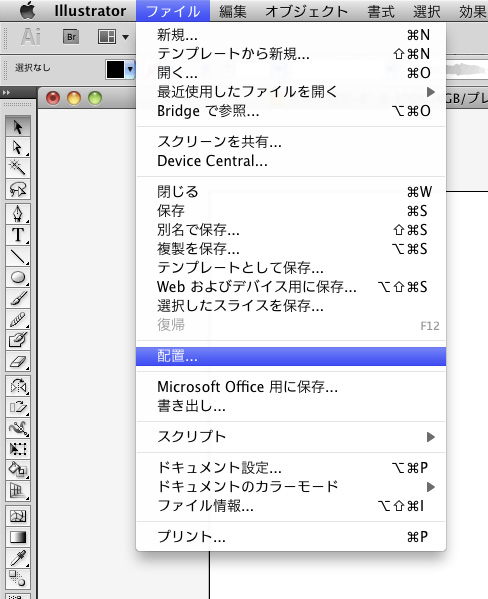Open the ファイル menu
This screenshot has height=599, width=488.
click(x=173, y=11)
